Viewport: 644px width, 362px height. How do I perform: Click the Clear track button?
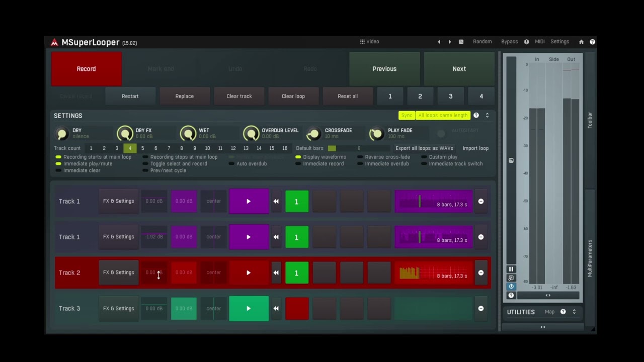[239, 96]
